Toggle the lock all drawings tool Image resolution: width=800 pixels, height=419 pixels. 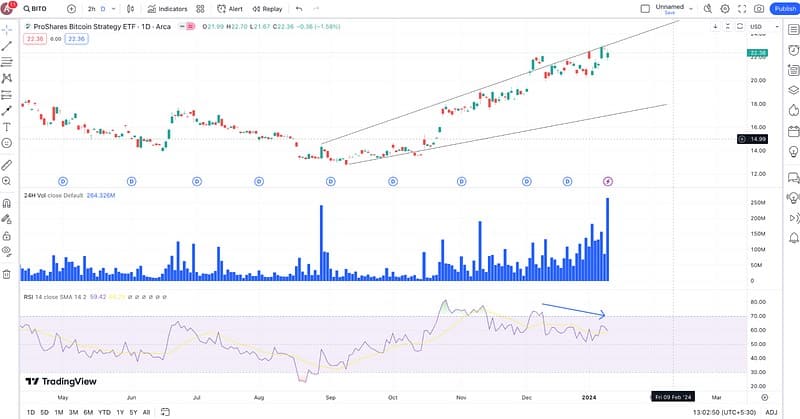7,235
